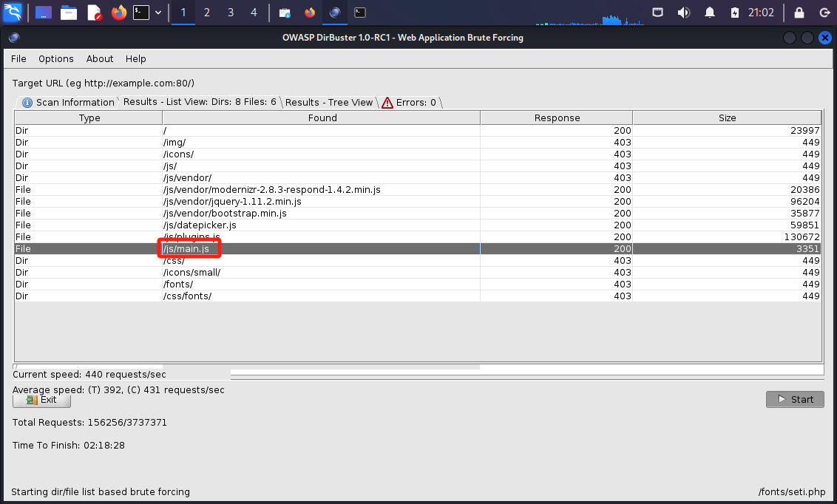Select the /css/ directory row

click(x=418, y=260)
